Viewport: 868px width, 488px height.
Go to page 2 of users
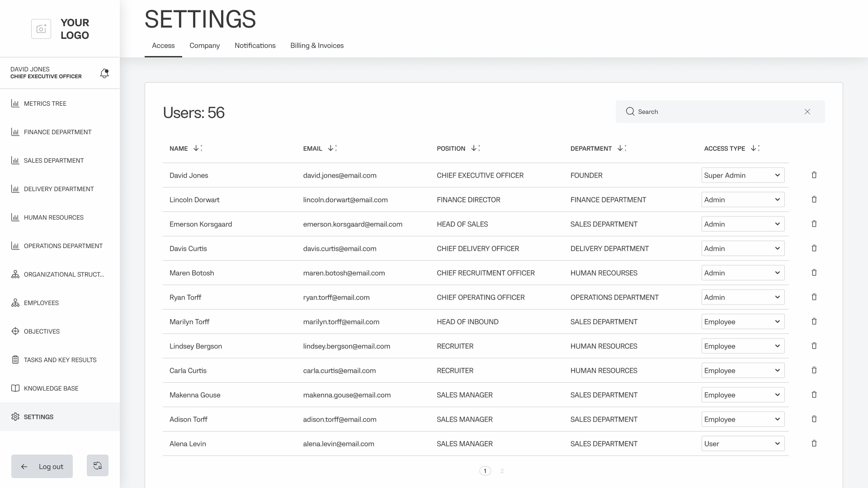pos(502,471)
